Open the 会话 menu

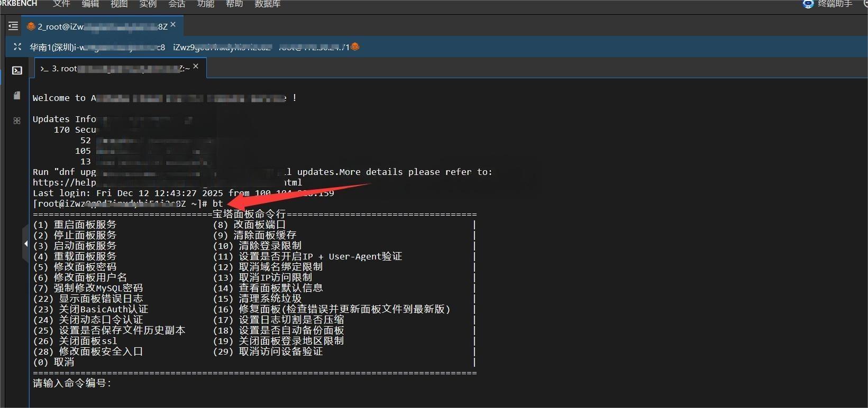(x=177, y=4)
